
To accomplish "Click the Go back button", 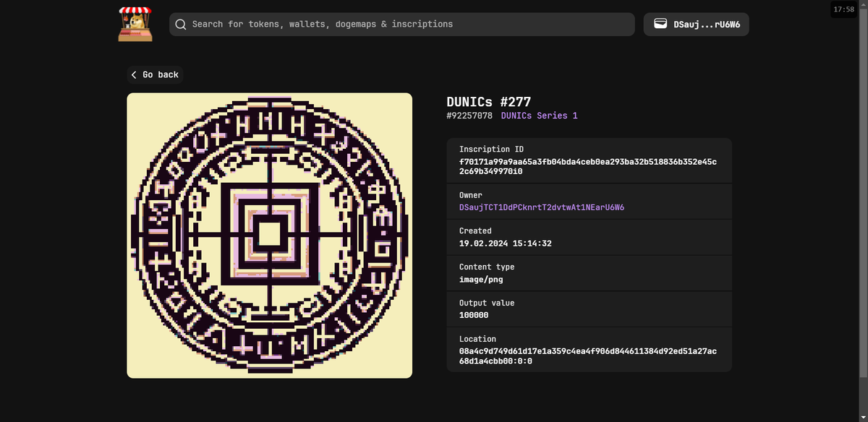I will [x=155, y=74].
